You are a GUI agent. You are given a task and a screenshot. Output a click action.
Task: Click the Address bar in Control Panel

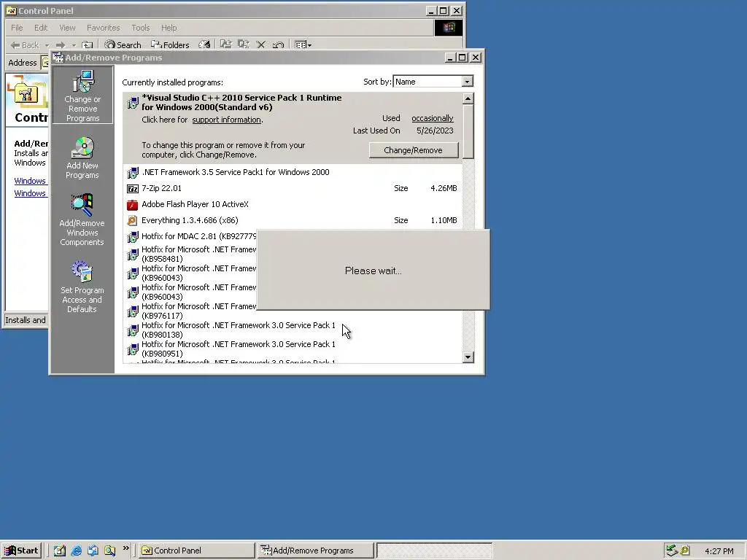coord(45,63)
